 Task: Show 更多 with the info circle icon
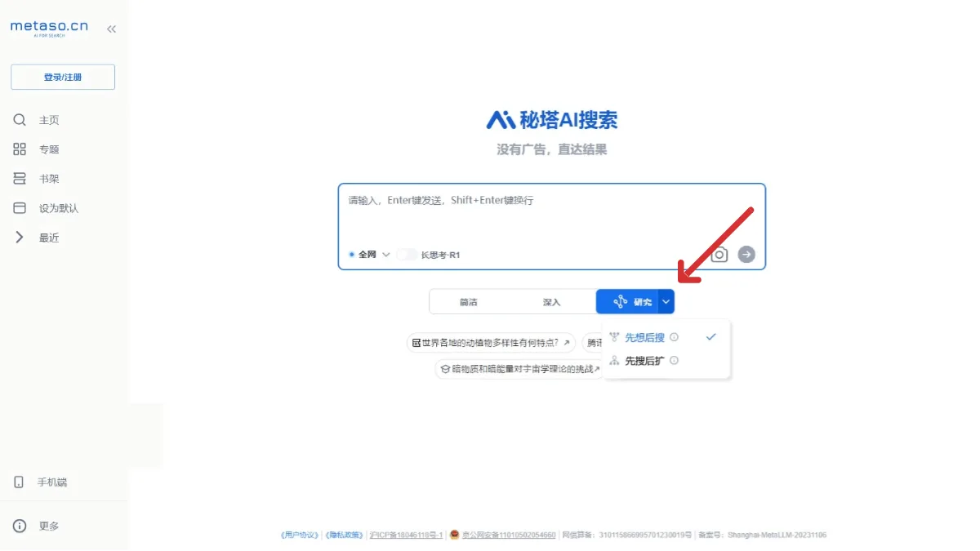20,527
